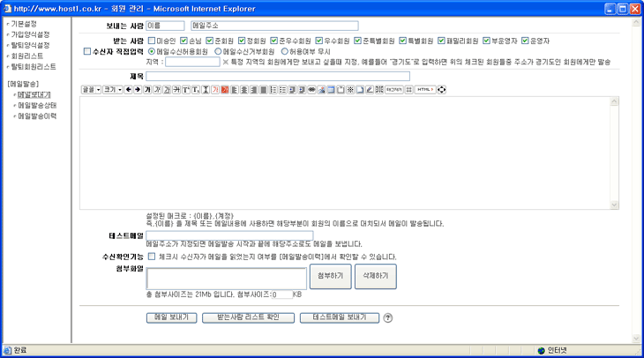The width and height of the screenshot is (644, 358).
Task: Click the fullscreen expand icon in editor toolbar
Action: coord(441,89)
